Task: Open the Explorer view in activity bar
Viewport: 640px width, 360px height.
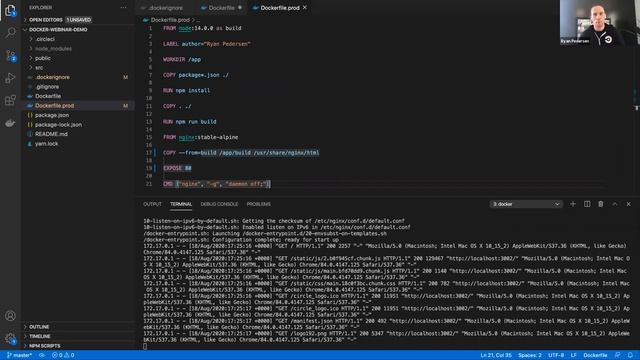Action: point(10,10)
